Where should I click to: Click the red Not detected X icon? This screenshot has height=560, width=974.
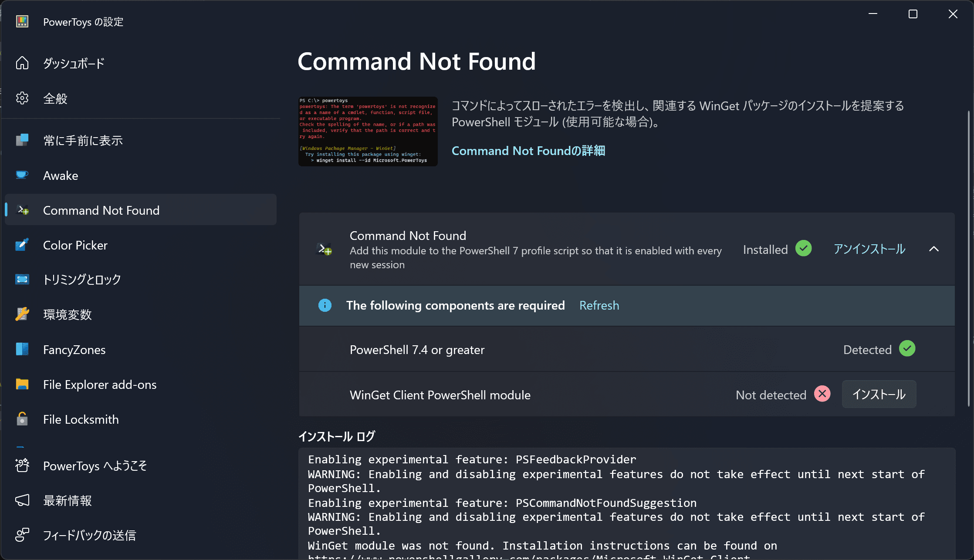click(822, 394)
